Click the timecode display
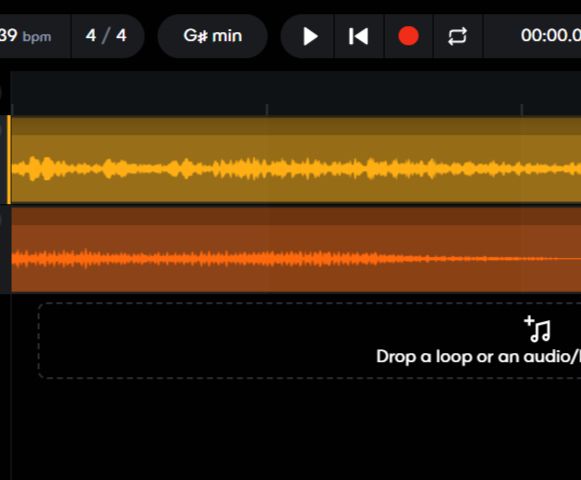 click(550, 36)
